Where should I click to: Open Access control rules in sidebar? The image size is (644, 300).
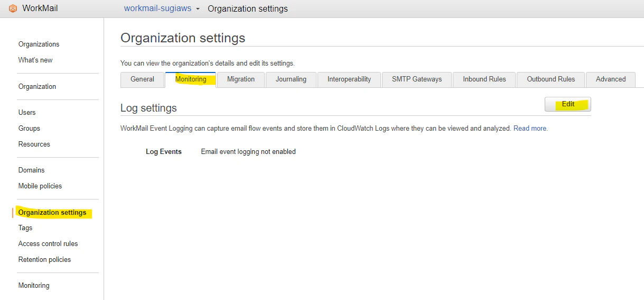[48, 244]
